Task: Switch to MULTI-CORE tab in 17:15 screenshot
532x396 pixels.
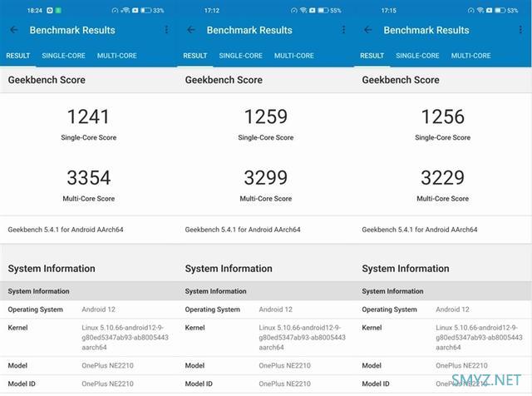Action: (471, 56)
